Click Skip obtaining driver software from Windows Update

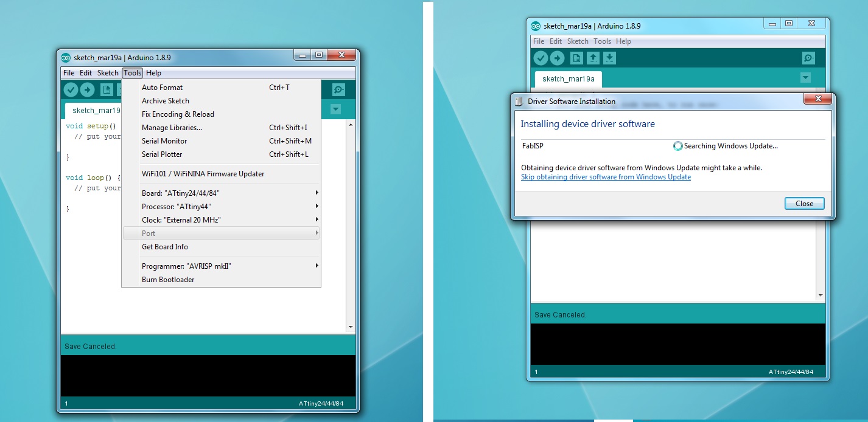pyautogui.click(x=606, y=177)
